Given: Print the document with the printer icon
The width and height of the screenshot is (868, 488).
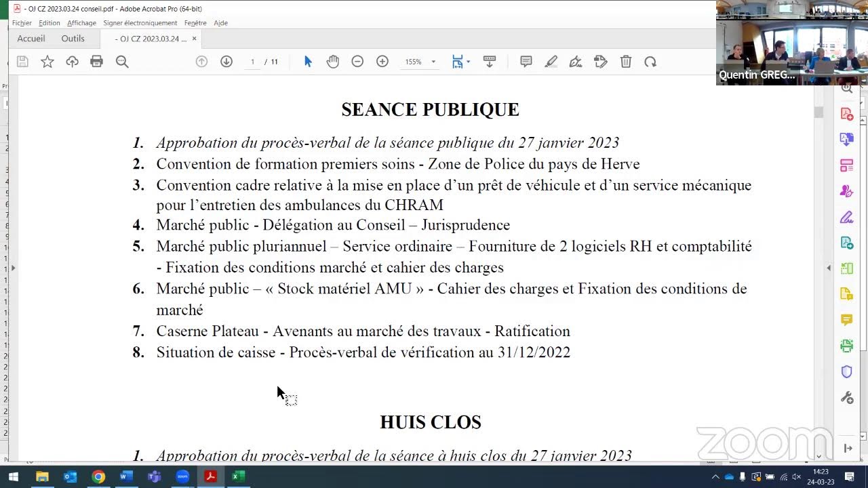Looking at the screenshot, I should [96, 62].
